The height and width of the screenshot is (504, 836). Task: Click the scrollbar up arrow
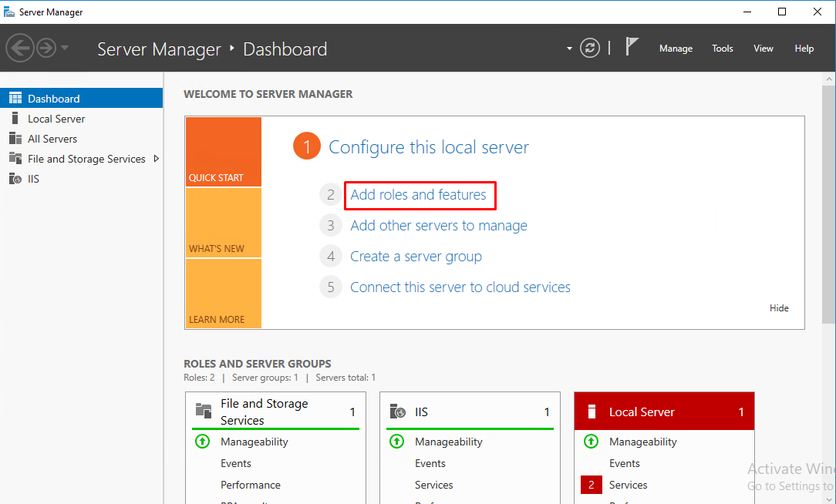click(828, 79)
